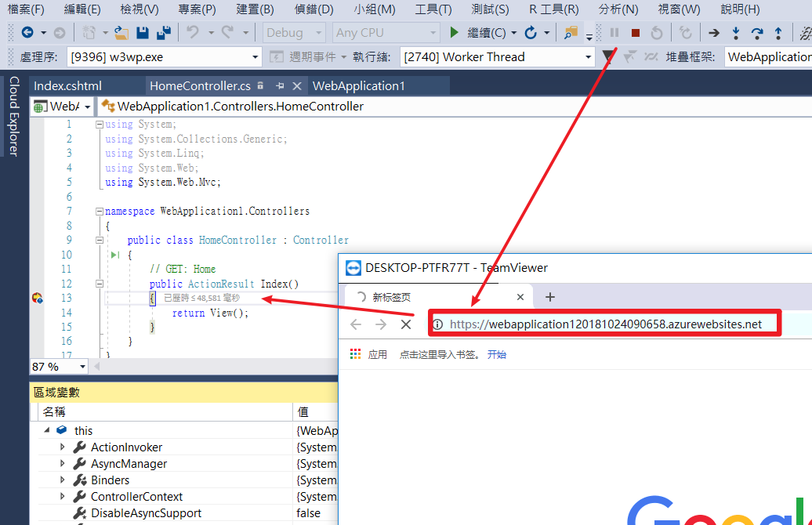Click the HomeController class navigation bar
The width and height of the screenshot is (812, 525).
(x=455, y=107)
